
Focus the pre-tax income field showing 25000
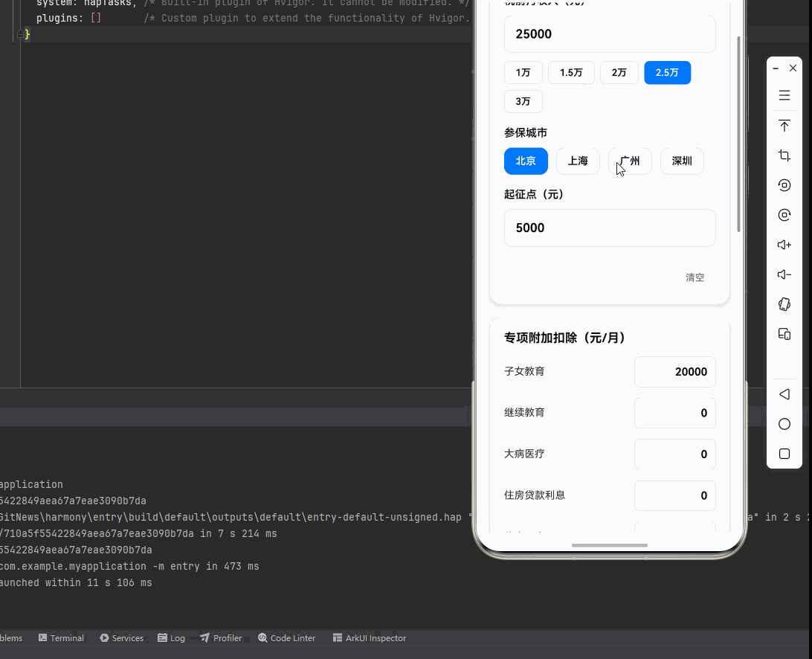(610, 33)
